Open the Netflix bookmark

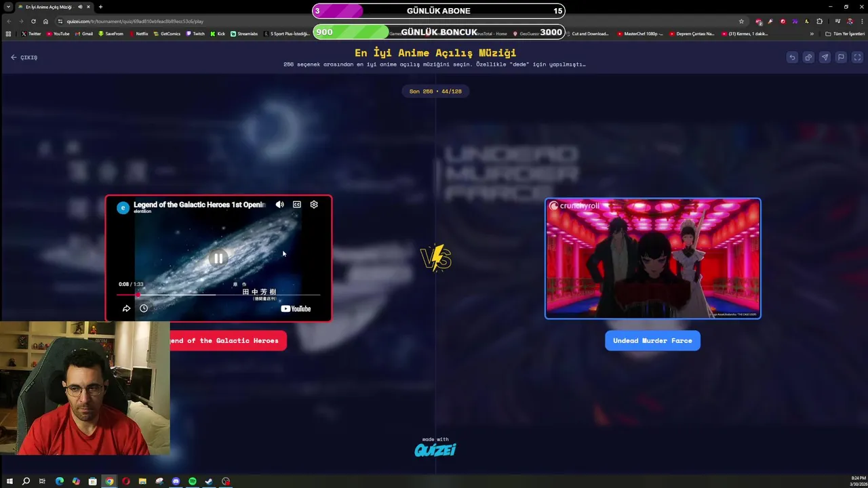coord(139,33)
